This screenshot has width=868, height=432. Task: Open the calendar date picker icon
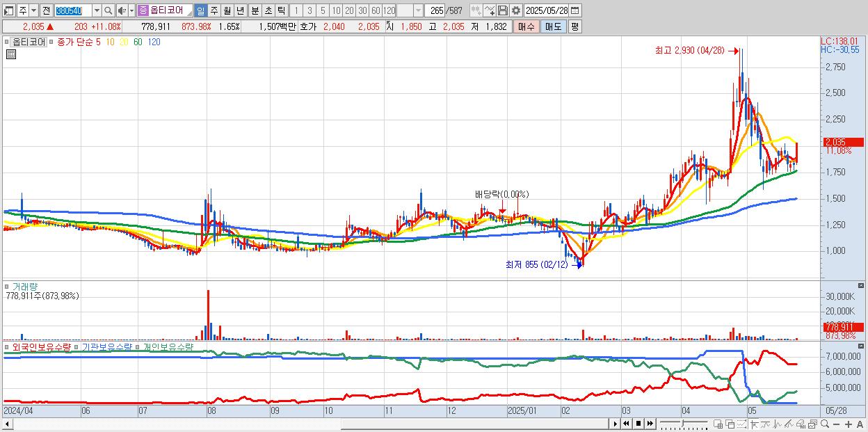tap(574, 10)
